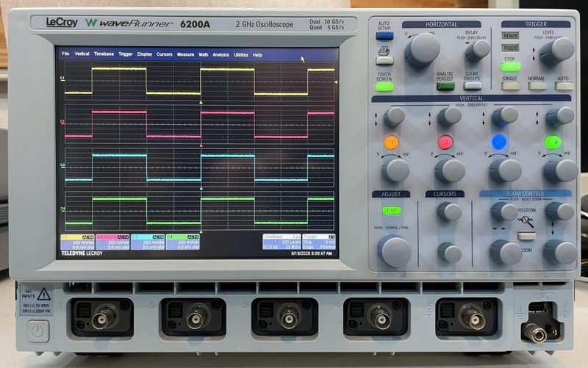Push the upper-right Zoom Control knob
This screenshot has height=368, width=588.
tap(560, 211)
